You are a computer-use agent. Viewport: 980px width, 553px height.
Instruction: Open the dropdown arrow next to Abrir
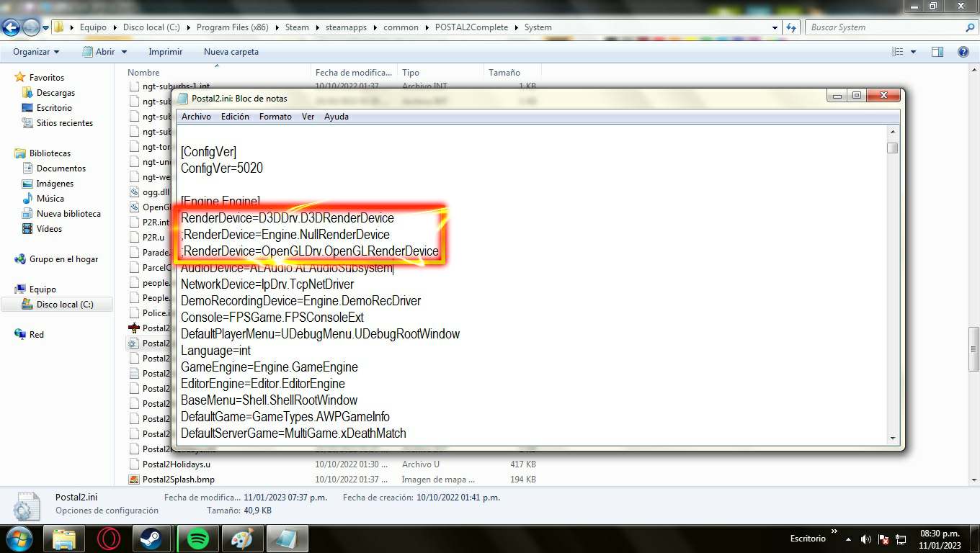[124, 52]
